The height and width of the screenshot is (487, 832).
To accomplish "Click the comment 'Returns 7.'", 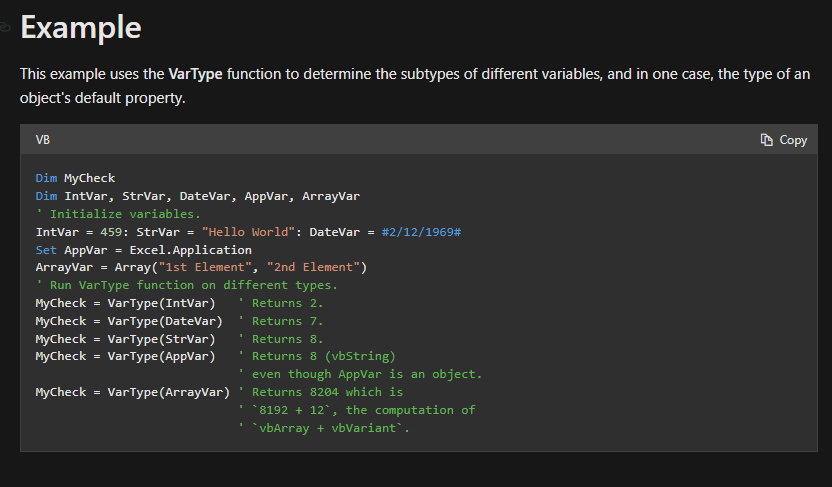I will (x=281, y=321).
